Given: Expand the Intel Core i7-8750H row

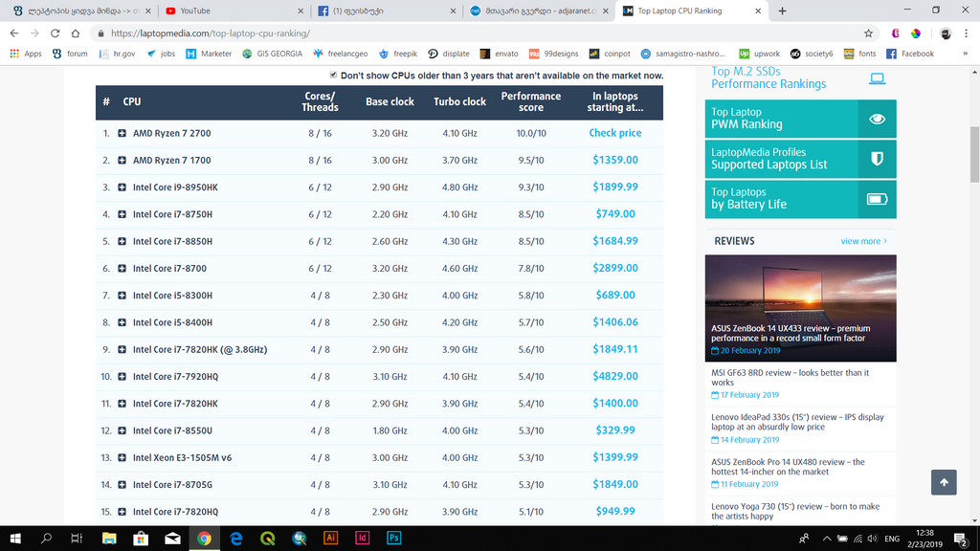Looking at the screenshot, I should click(x=122, y=214).
